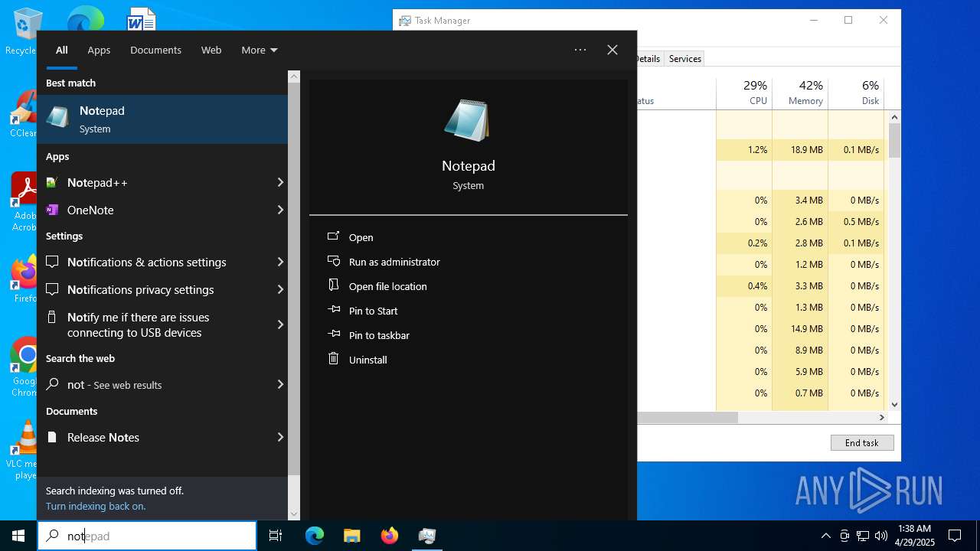Open the search options ellipsis menu
The width and height of the screenshot is (980, 551).
tap(580, 50)
